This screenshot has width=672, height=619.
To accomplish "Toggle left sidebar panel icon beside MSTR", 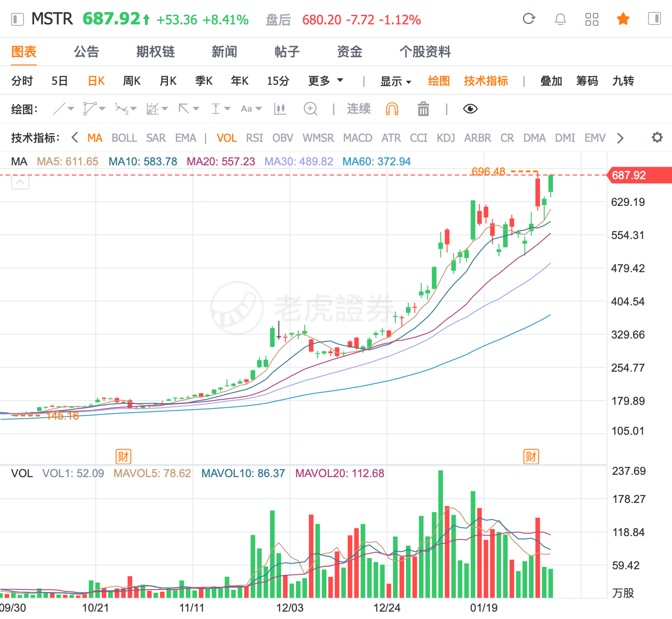I will click(17, 19).
